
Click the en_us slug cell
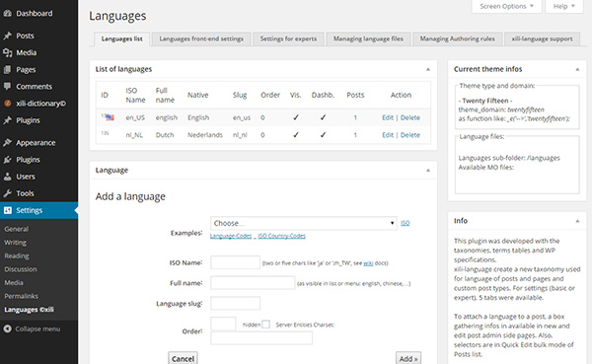242,117
